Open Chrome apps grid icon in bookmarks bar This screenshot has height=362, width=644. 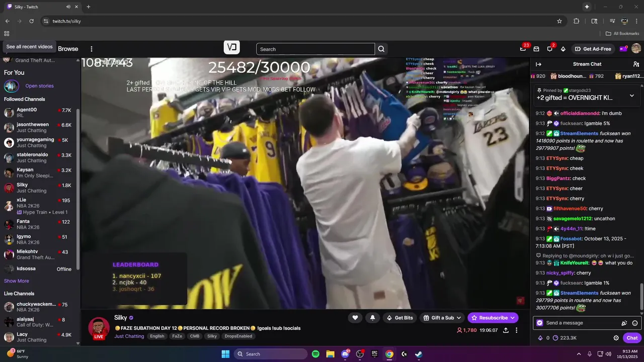(7, 34)
